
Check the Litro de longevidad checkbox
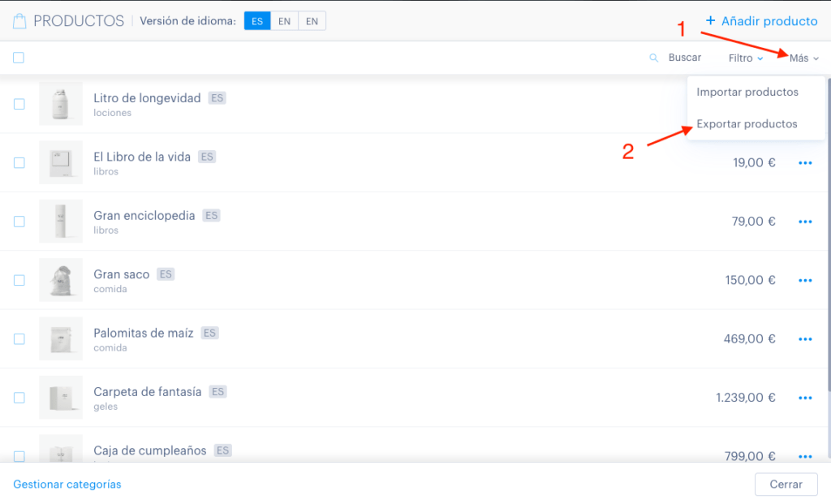coord(19,104)
